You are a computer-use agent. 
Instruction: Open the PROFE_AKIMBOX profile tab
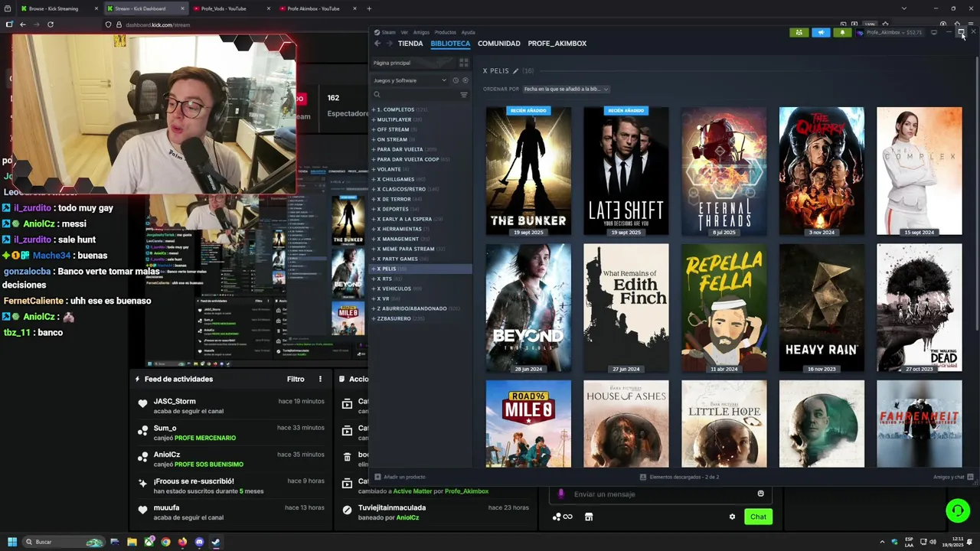[557, 44]
